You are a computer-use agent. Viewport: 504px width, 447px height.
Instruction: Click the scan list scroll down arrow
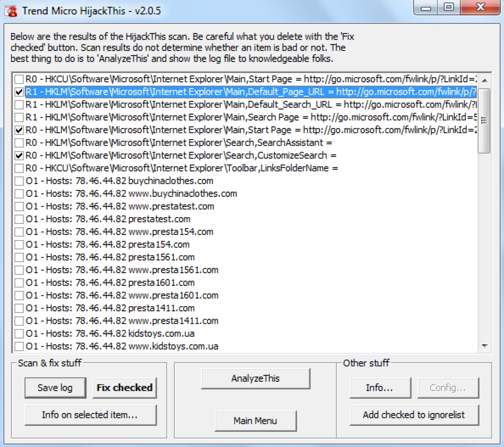[484, 346]
